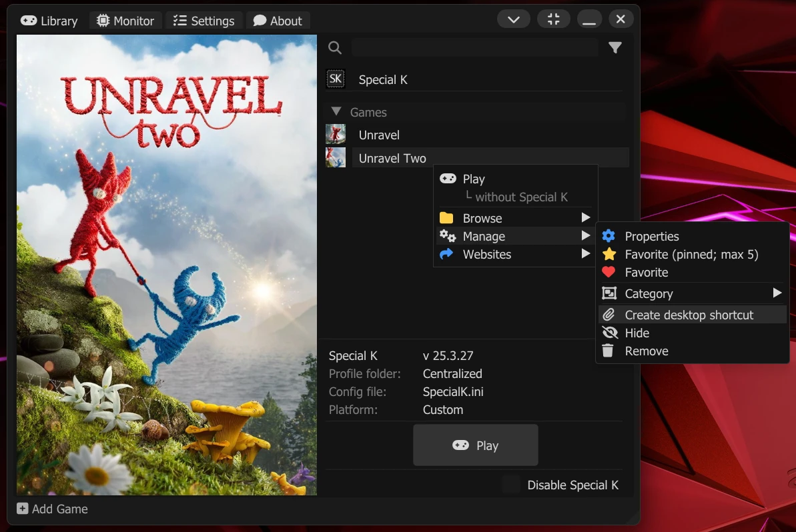
Task: Click the chevron-down button in title bar
Action: coord(514,19)
